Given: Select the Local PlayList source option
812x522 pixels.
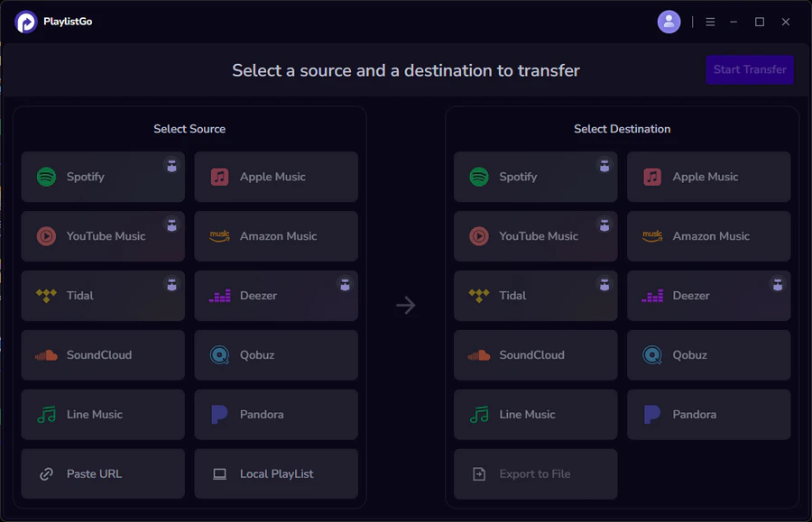Looking at the screenshot, I should pyautogui.click(x=276, y=474).
